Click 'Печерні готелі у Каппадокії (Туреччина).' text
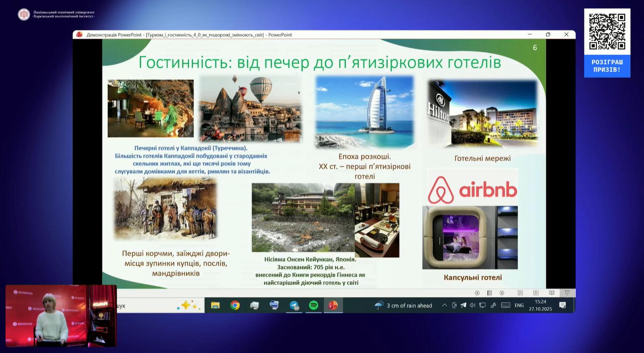Viewport: 644px width, 353px height. coord(191,148)
